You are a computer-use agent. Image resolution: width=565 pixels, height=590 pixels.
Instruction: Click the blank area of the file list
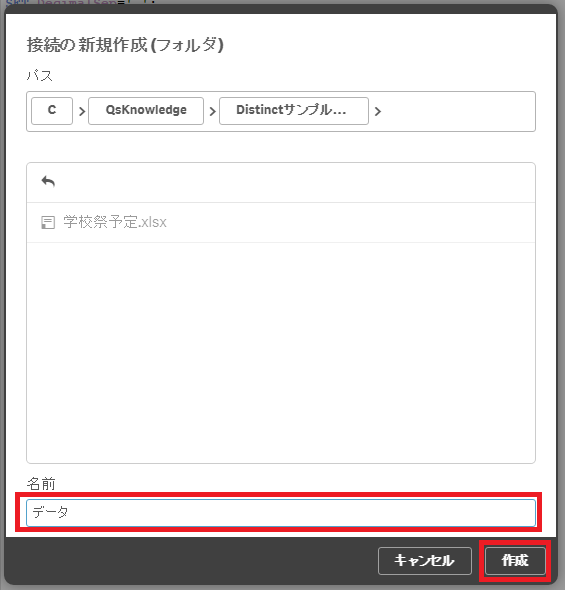(281, 352)
